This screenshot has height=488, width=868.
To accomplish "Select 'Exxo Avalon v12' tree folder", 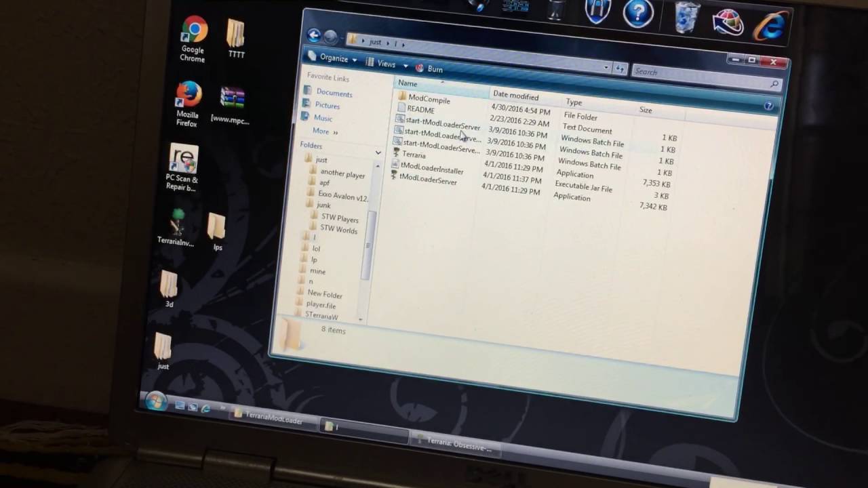I will point(337,195).
